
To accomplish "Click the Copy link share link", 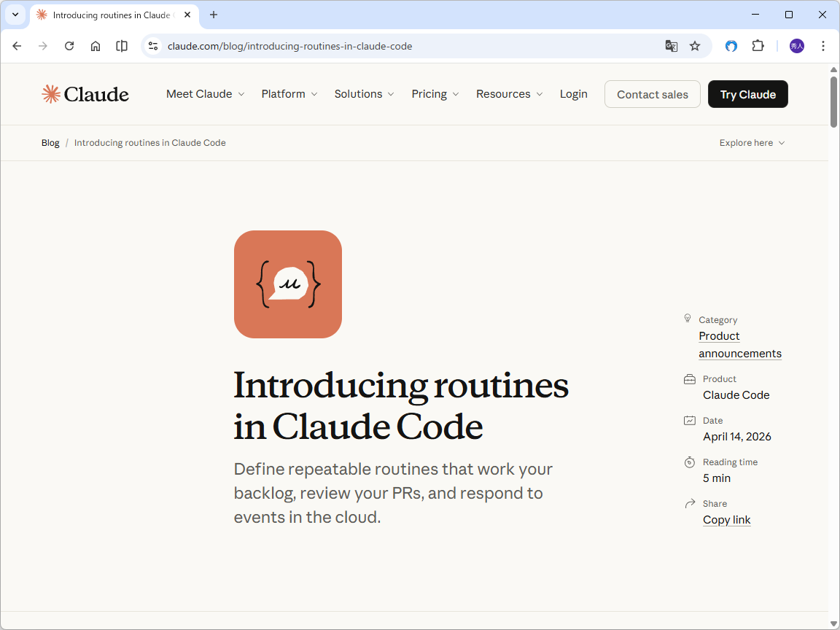I will click(x=726, y=520).
